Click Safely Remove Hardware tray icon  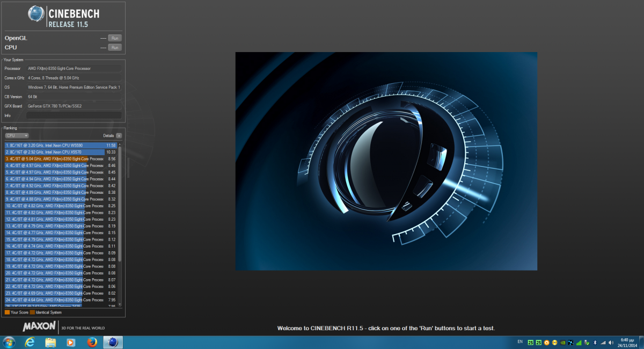(587, 343)
